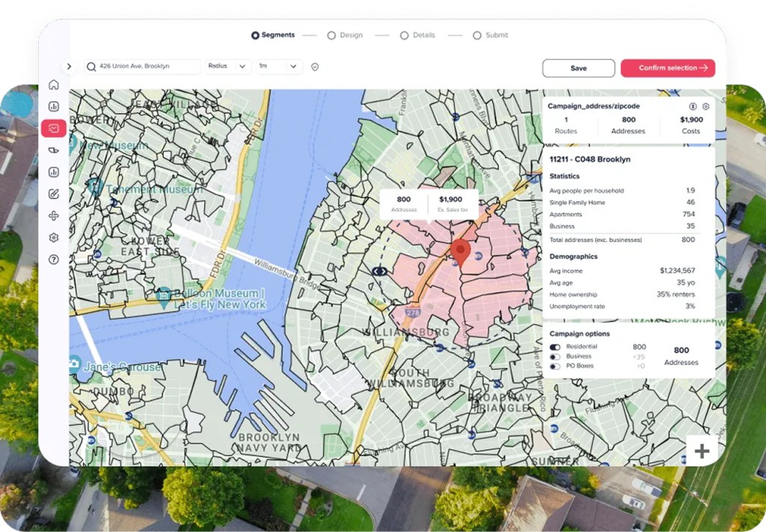Click the blue double-arrow radius handle on map
Screen dimensions: 766x532
379,271
